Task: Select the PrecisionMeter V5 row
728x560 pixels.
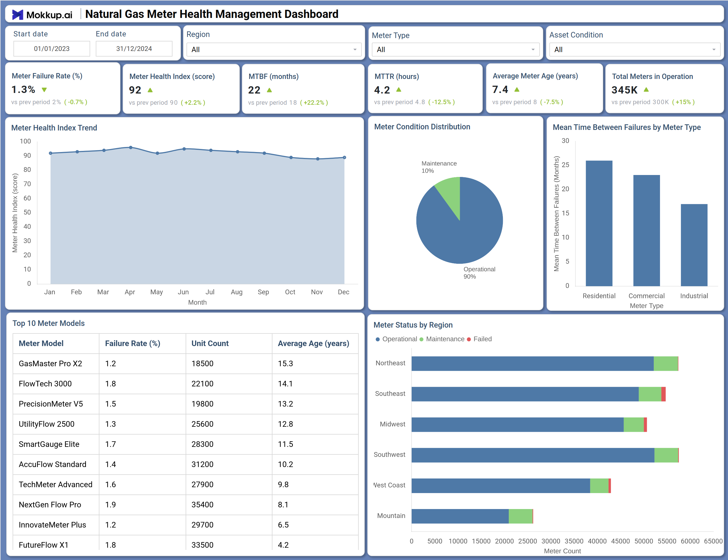Action: (x=186, y=404)
